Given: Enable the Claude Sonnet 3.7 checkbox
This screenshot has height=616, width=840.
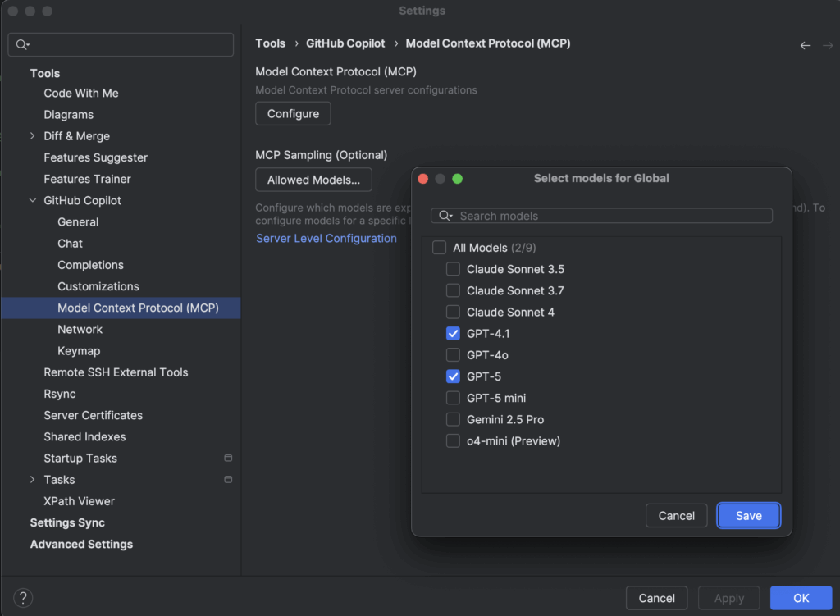Looking at the screenshot, I should coord(453,290).
